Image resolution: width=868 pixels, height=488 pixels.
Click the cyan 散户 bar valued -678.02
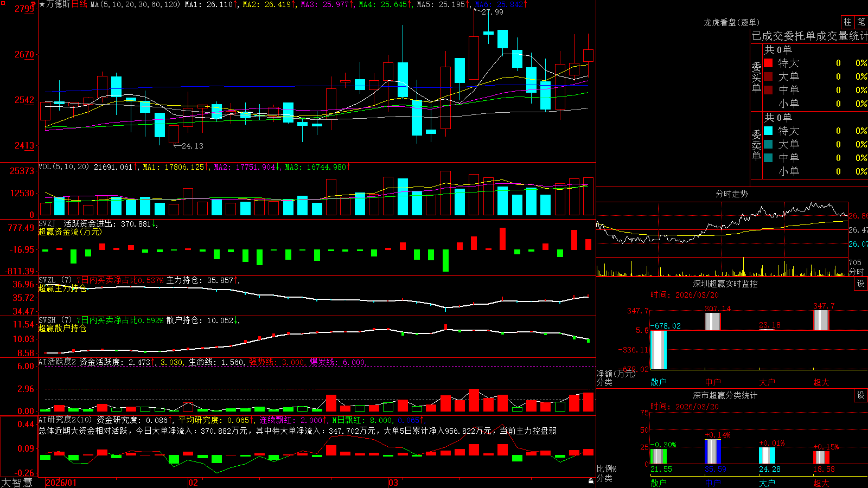659,350
